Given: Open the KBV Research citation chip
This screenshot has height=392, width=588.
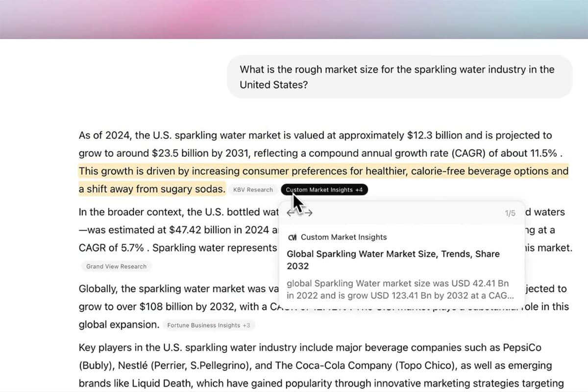Looking at the screenshot, I should pyautogui.click(x=253, y=190).
